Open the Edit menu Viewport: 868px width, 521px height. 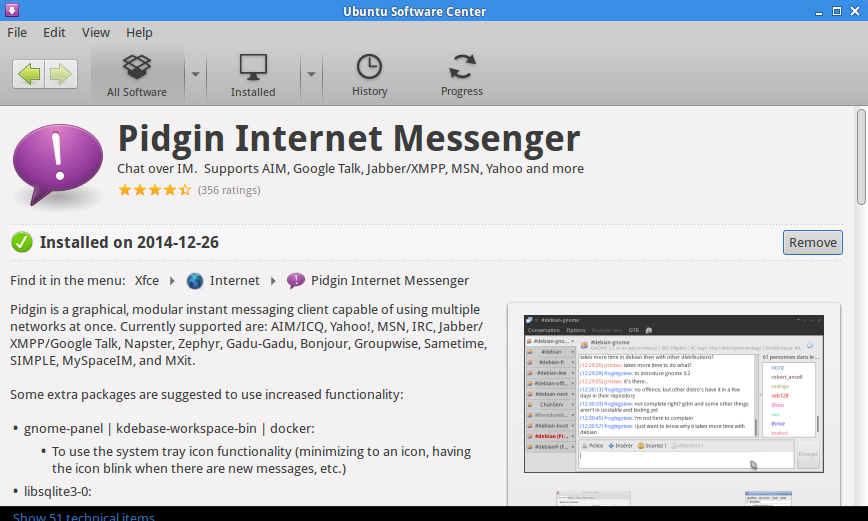pos(54,33)
